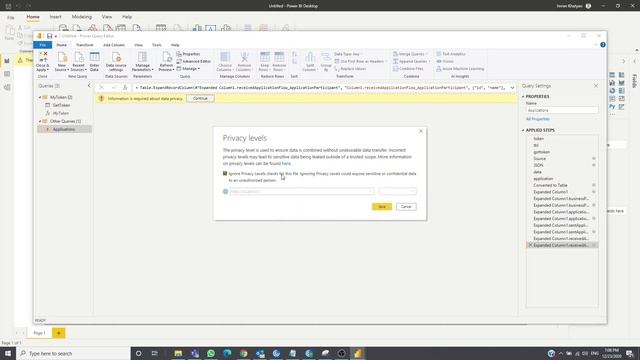Select the Applications query
Image resolution: width=640 pixels, height=360 pixels.
pyautogui.click(x=64, y=129)
